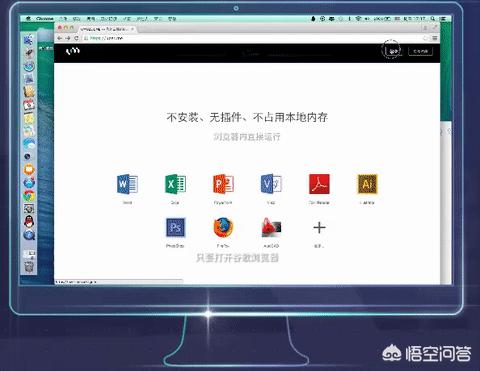The height and width of the screenshot is (371, 480).
Task: Click the free trial button in header
Action: point(421,51)
